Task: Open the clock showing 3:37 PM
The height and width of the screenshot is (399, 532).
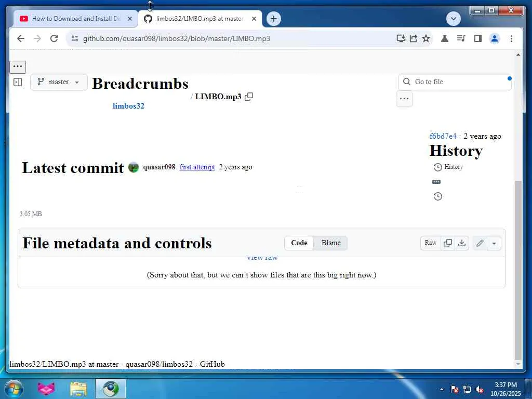Action: (506, 389)
